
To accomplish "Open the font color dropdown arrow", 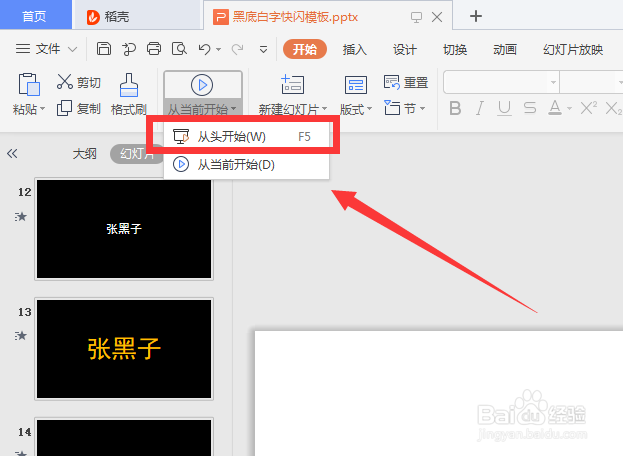I will click(569, 108).
